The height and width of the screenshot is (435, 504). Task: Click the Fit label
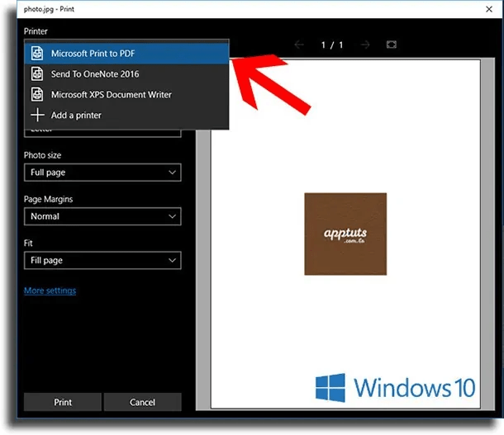(28, 243)
